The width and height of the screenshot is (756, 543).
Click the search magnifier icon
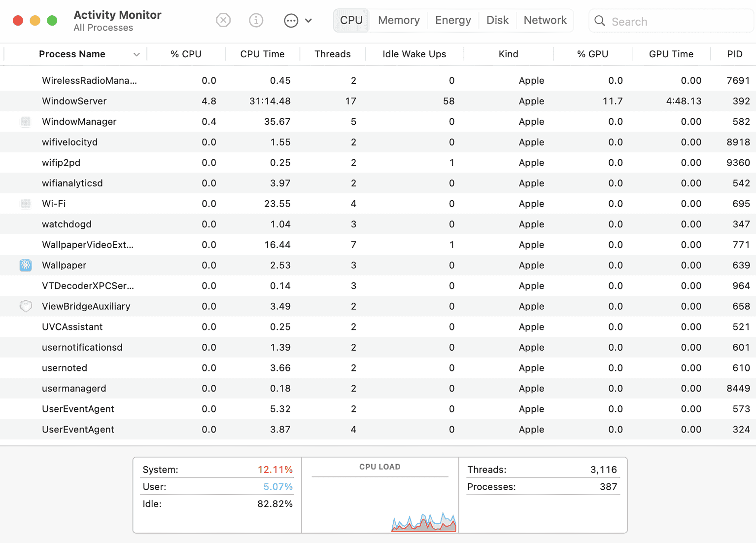coord(599,21)
